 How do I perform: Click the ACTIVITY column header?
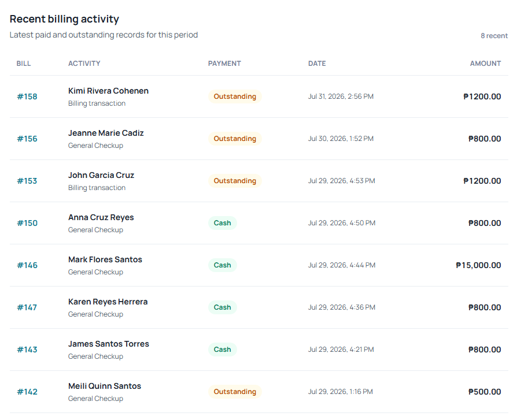point(84,64)
